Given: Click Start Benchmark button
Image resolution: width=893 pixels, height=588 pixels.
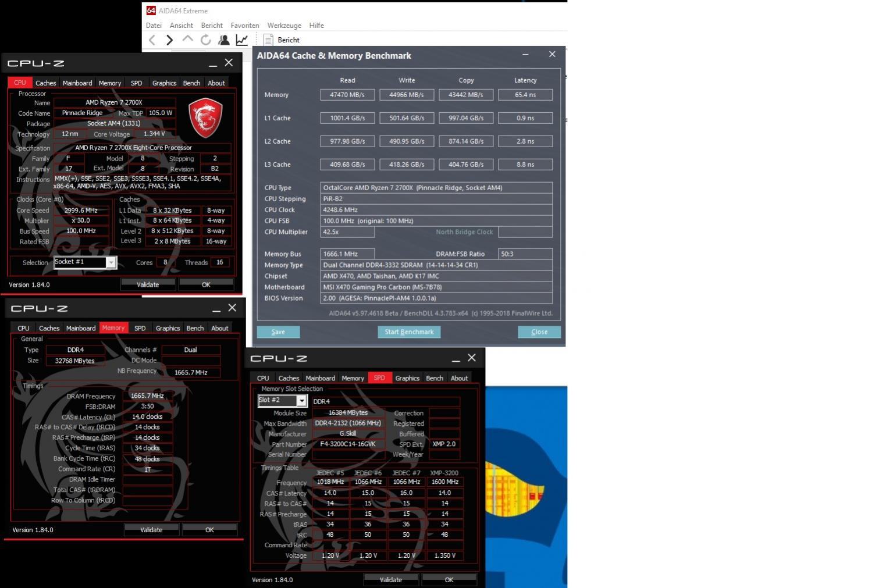Looking at the screenshot, I should click(409, 332).
